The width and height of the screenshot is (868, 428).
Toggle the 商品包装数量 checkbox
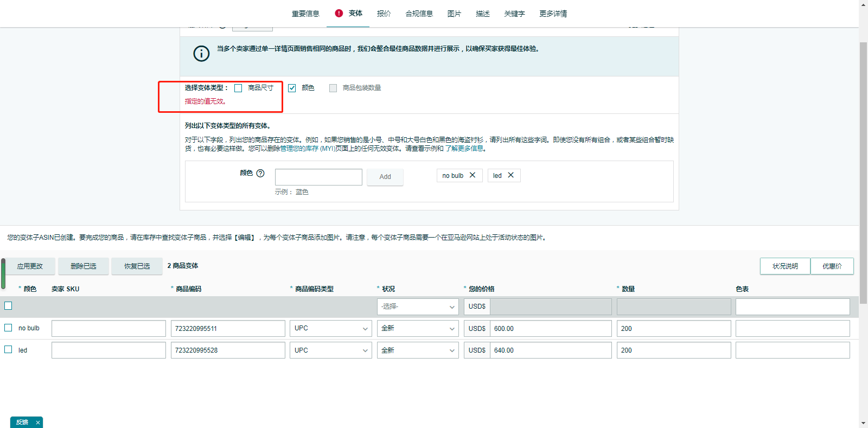[333, 88]
